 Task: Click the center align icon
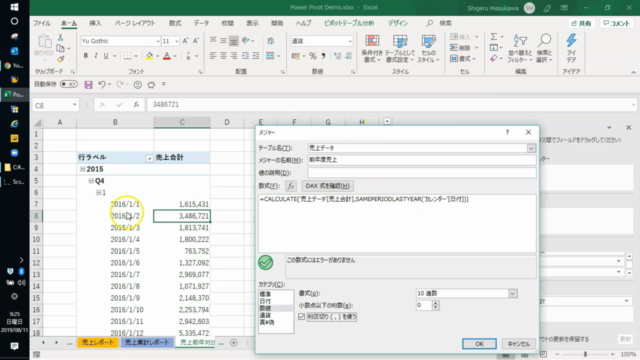[223, 56]
